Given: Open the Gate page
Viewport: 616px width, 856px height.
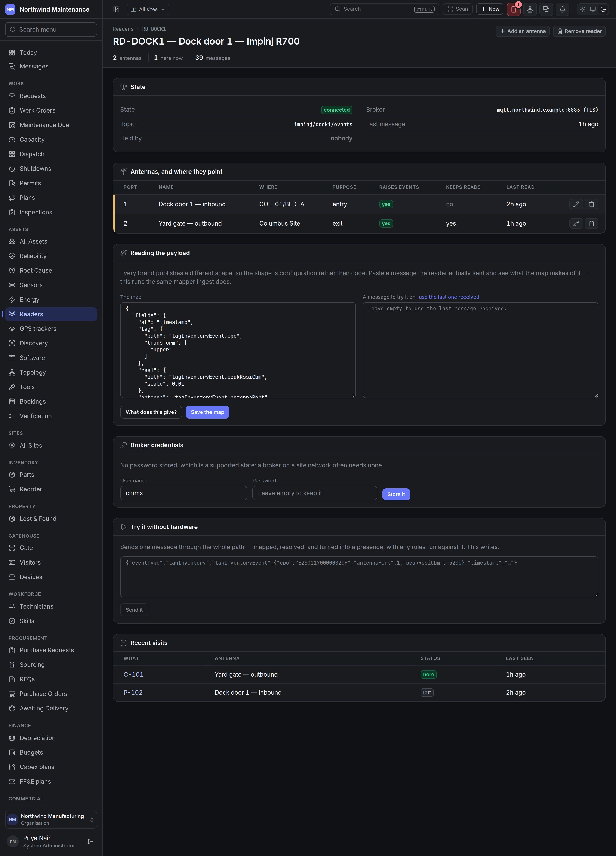Looking at the screenshot, I should pyautogui.click(x=51, y=548).
